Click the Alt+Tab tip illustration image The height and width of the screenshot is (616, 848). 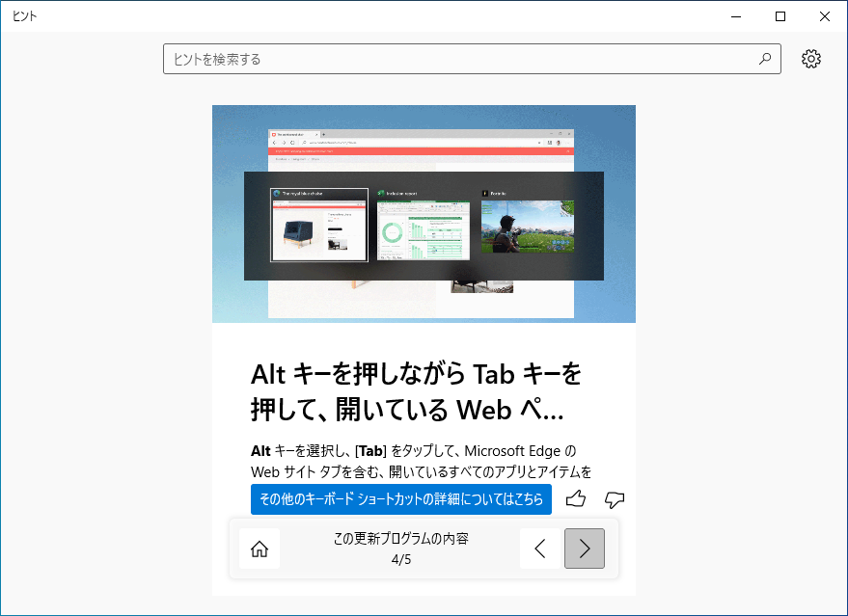[424, 214]
